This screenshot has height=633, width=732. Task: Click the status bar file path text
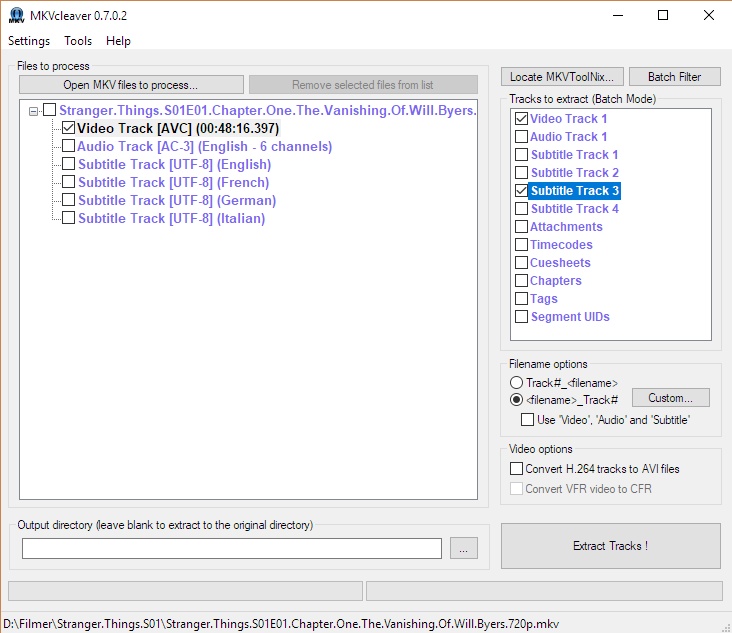coord(281,624)
